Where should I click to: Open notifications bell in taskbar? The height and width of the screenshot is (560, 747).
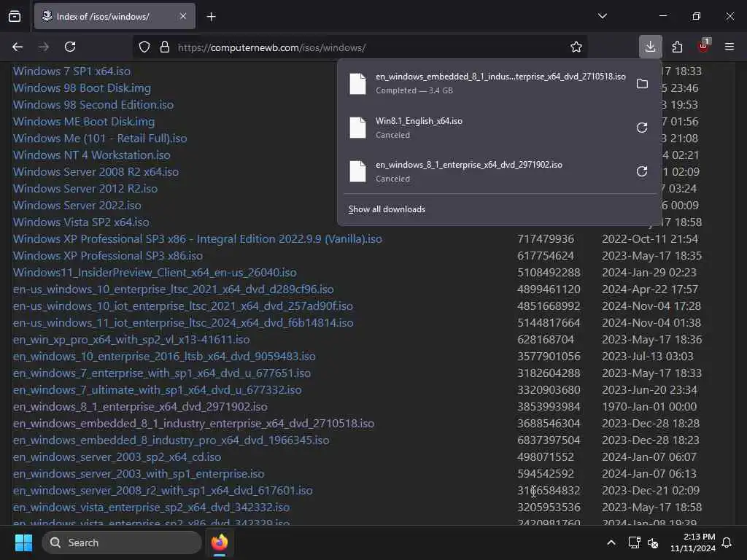(x=727, y=542)
